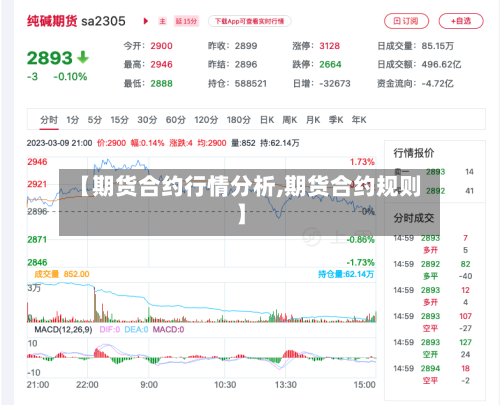Switch to the 60分 chart tab
Screen dimensions: 500x405
click(x=176, y=120)
